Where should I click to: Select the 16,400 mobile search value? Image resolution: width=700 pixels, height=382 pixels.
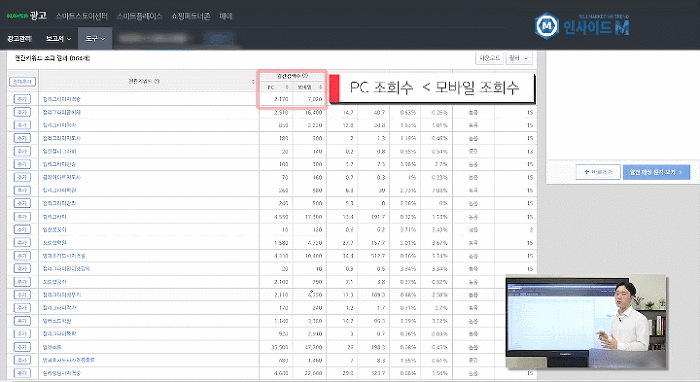(x=314, y=112)
